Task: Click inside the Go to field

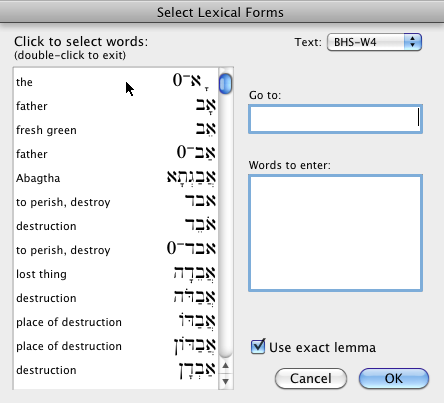Action: [335, 119]
